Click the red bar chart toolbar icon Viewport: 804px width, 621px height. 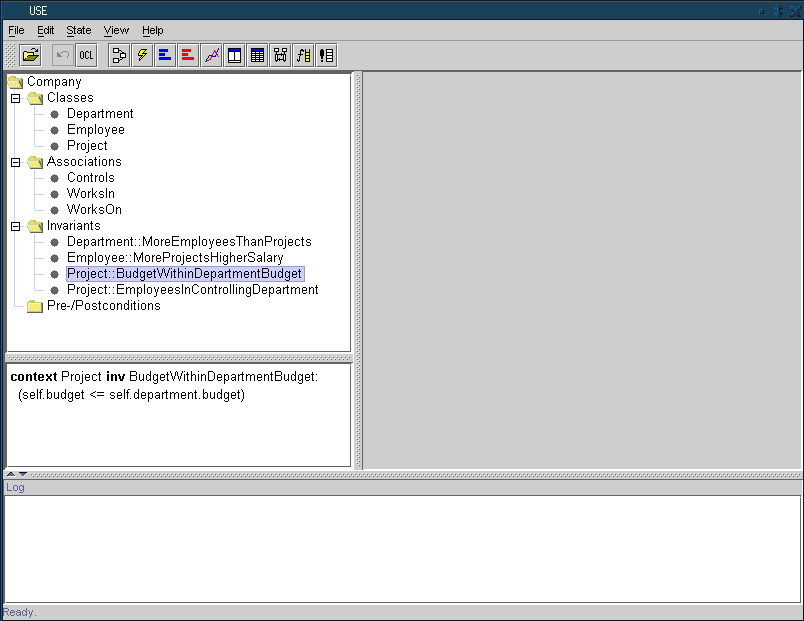[188, 55]
